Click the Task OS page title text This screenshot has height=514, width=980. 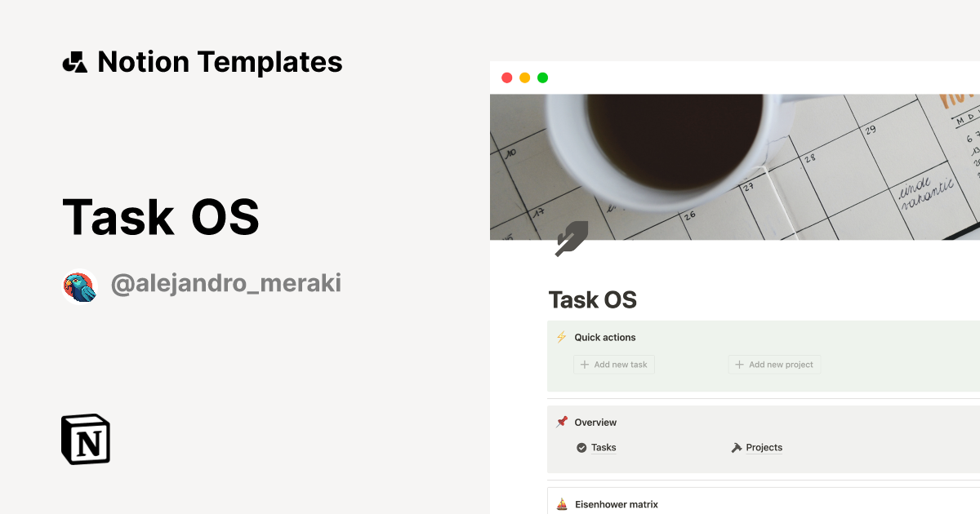click(x=593, y=299)
